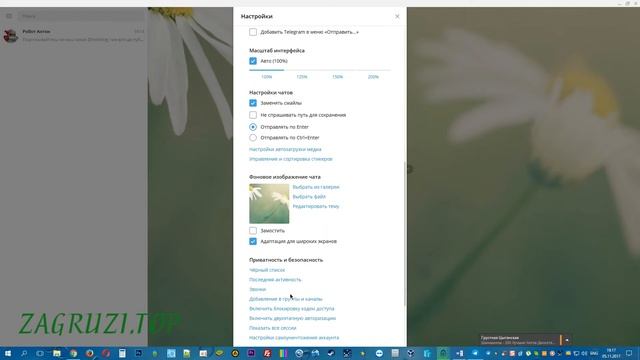Screen dimensions: 640x360
Task: Set interface scale to 150% mark
Action: tap(338, 77)
